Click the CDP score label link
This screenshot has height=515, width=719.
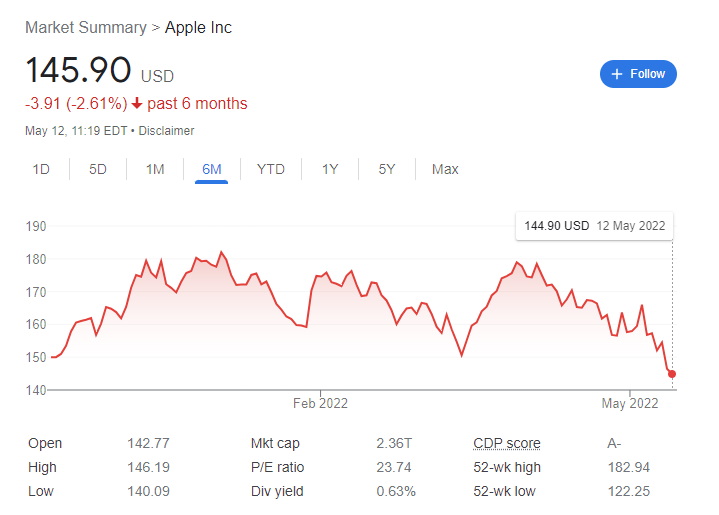tap(507, 443)
